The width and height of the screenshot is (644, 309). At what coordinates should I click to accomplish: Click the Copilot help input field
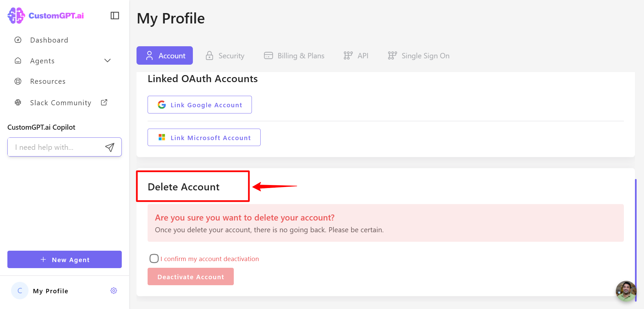[x=57, y=147]
